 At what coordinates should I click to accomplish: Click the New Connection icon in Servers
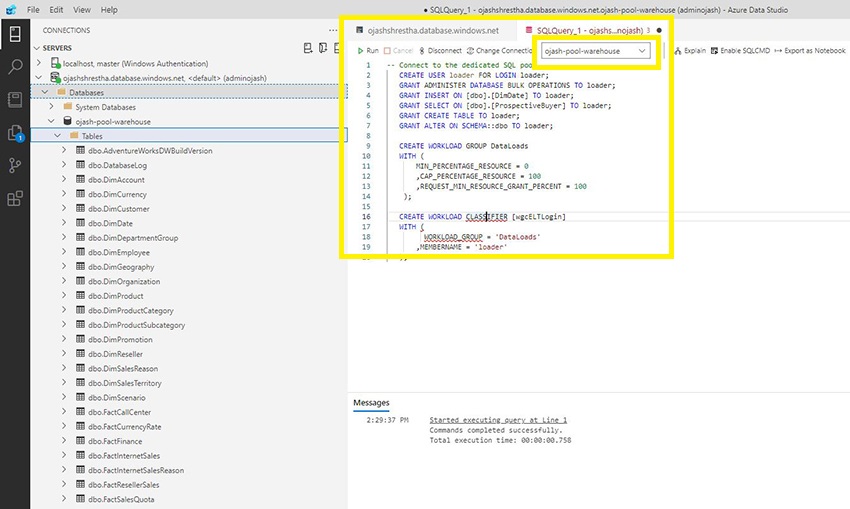pyautogui.click(x=308, y=48)
